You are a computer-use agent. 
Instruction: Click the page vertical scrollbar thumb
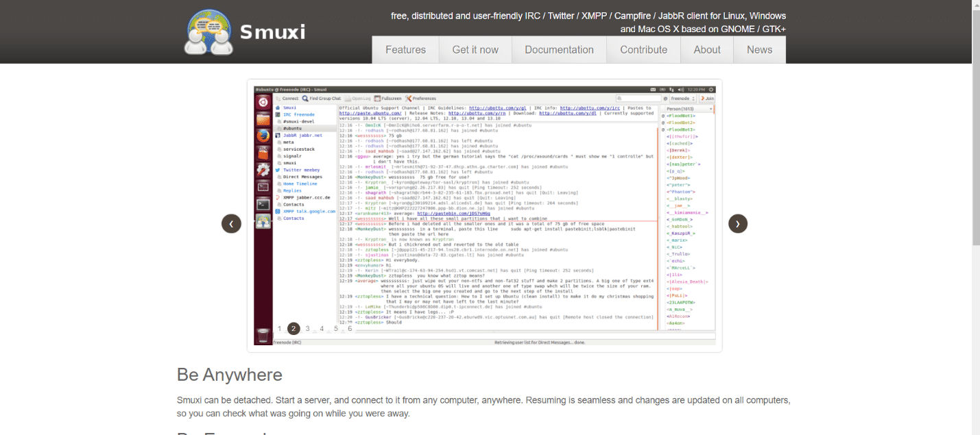(976, 127)
